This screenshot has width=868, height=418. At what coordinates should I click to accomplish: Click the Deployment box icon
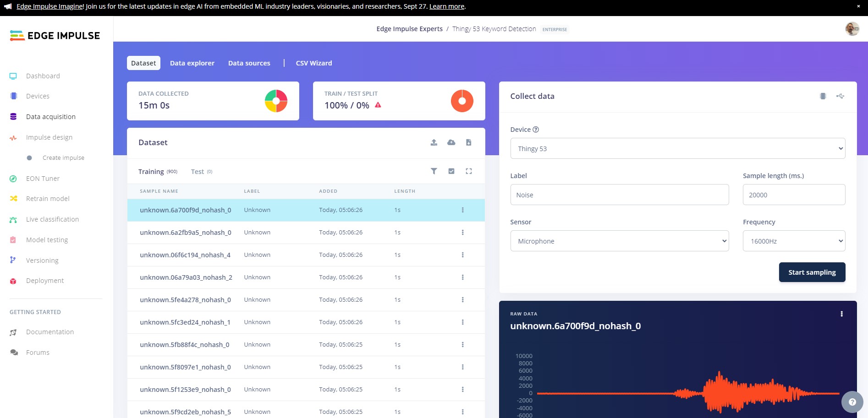click(13, 281)
